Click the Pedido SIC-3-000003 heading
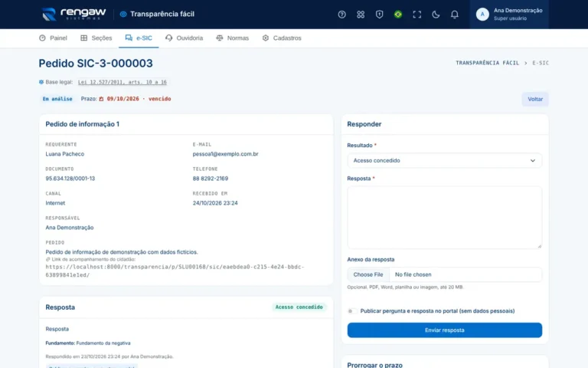 point(96,63)
